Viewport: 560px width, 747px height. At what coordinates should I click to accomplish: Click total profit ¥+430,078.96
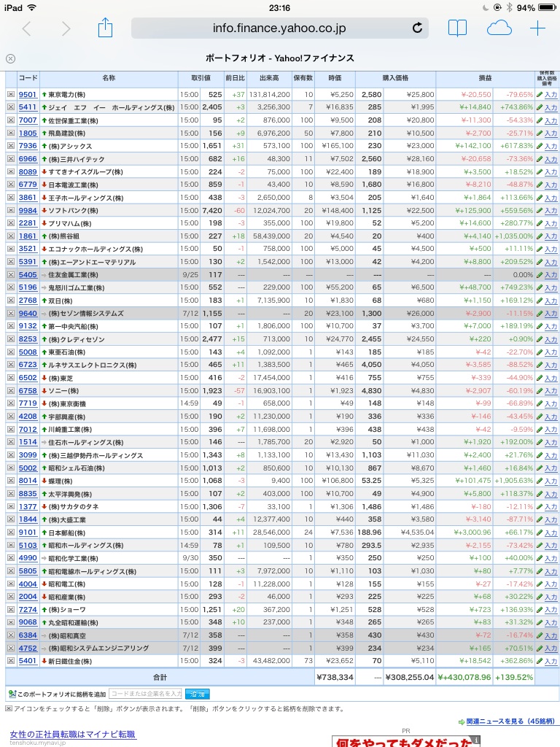464,677
